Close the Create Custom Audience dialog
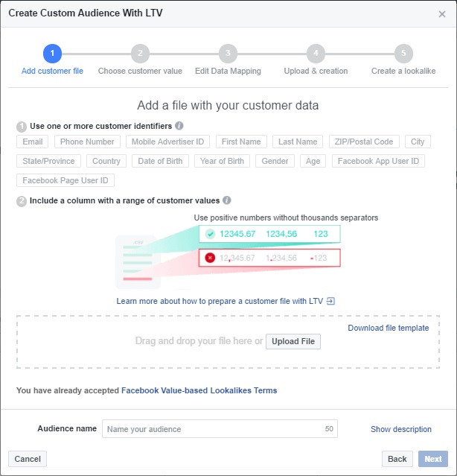 tap(442, 13)
